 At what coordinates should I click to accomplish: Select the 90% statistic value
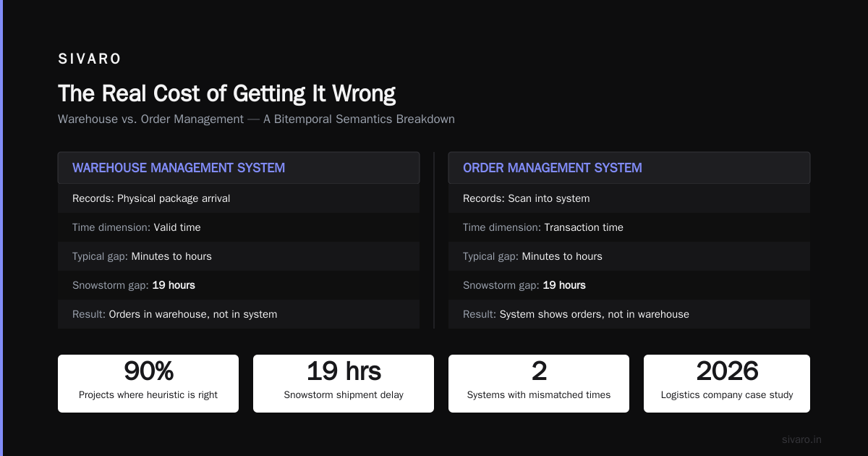coord(148,371)
